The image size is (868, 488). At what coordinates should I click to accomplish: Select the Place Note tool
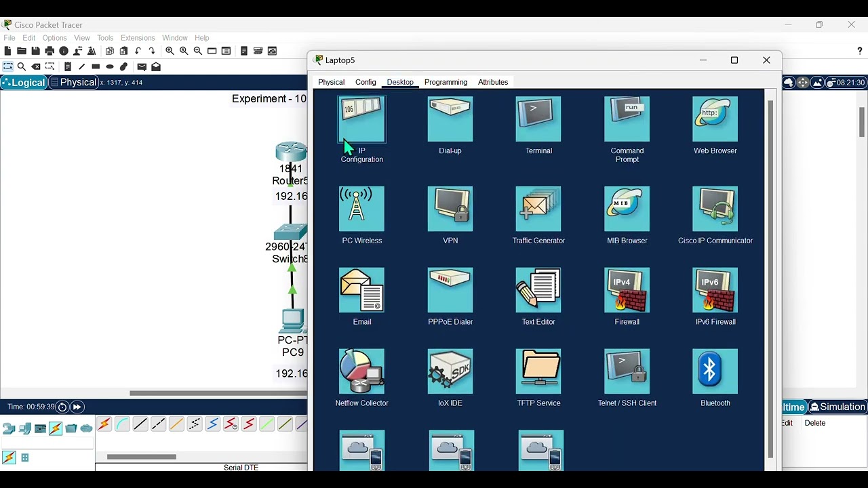pos(67,66)
